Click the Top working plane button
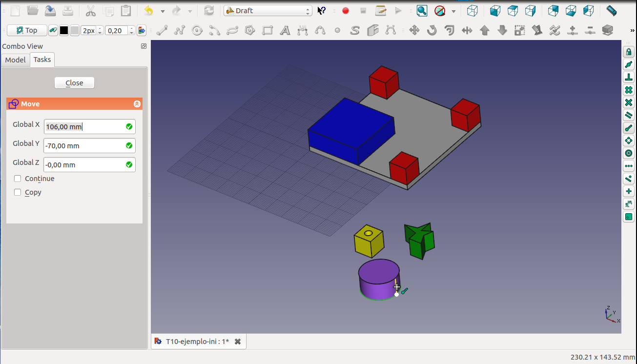This screenshot has height=364, width=637. 27,31
